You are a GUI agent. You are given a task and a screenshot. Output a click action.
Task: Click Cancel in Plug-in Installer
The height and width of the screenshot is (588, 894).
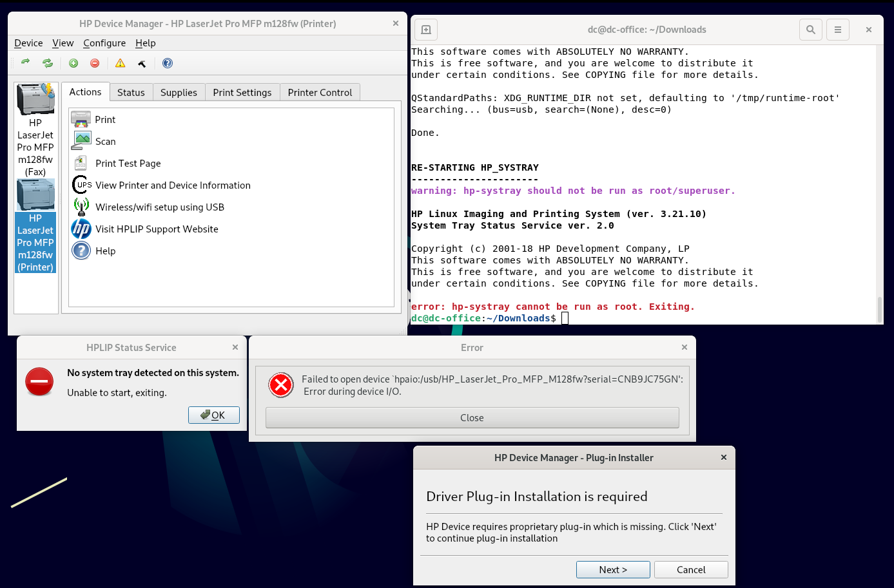coord(691,569)
